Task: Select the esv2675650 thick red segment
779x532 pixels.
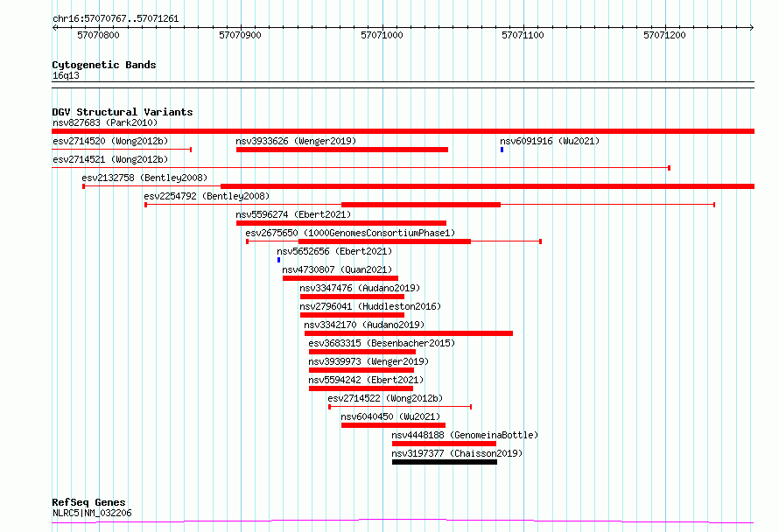Action: coord(384,241)
